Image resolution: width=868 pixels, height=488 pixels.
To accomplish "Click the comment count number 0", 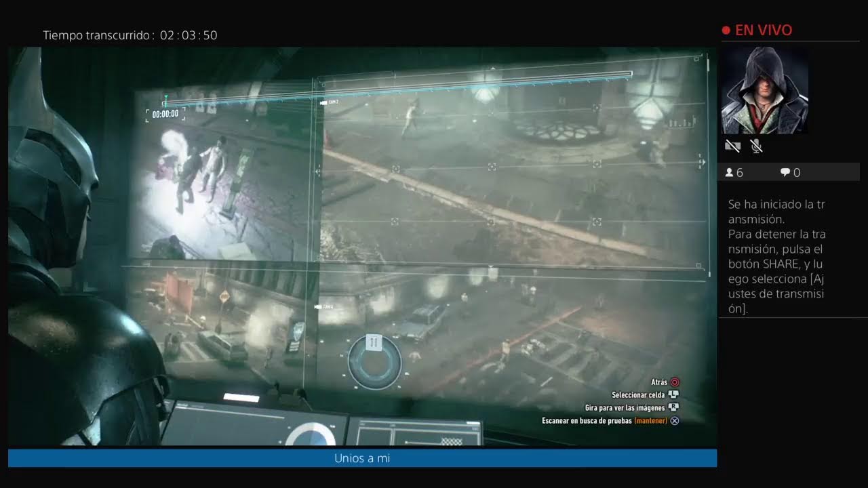I will point(797,173).
